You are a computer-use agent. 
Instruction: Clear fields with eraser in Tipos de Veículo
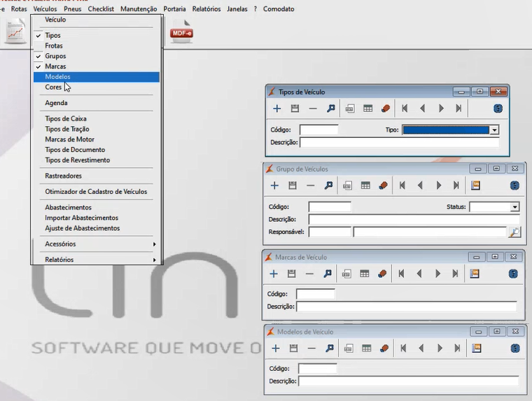click(x=386, y=108)
